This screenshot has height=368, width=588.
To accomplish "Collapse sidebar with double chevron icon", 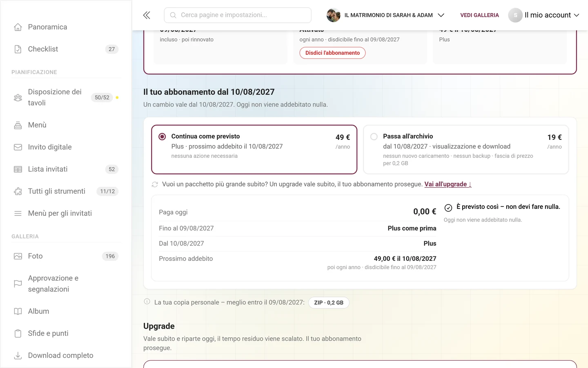I will [x=147, y=15].
